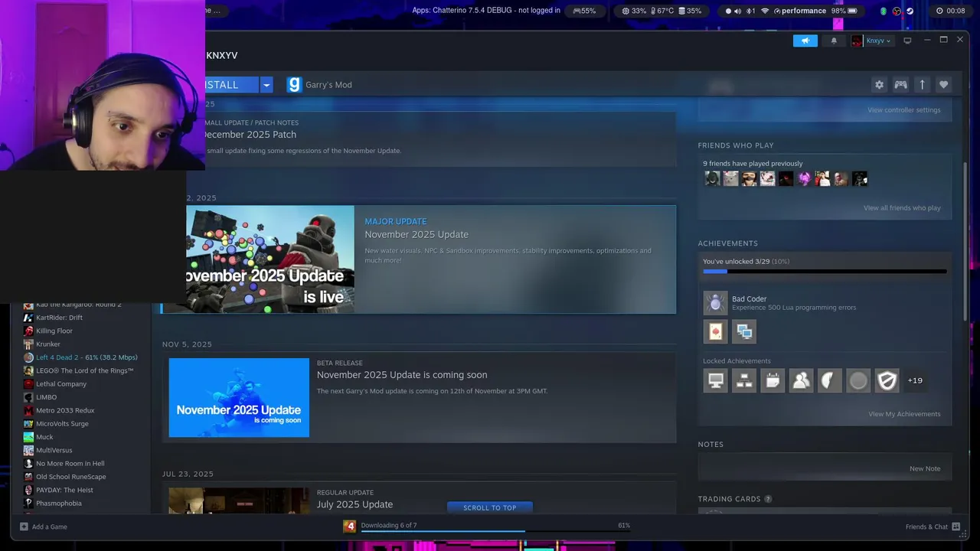Click the locked shield achievement icon
The height and width of the screenshot is (551, 980).
(x=887, y=380)
